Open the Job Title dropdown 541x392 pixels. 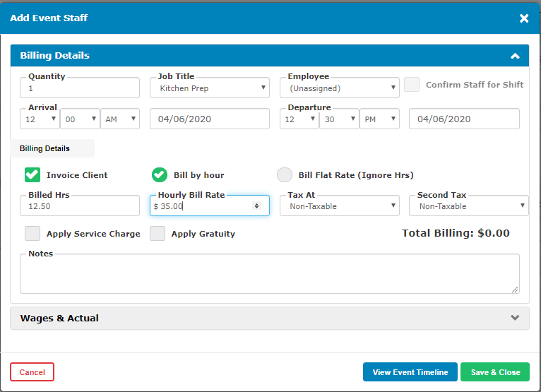pos(210,88)
